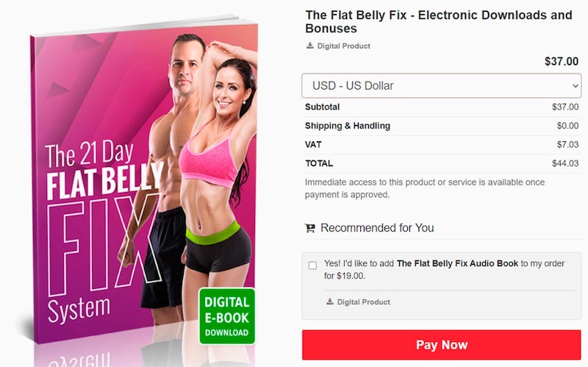
Task: Click the Shipping & Handling row label
Action: tap(347, 126)
